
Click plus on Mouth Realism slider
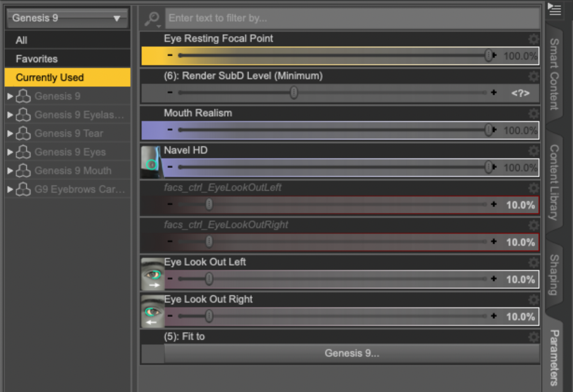[495, 129]
